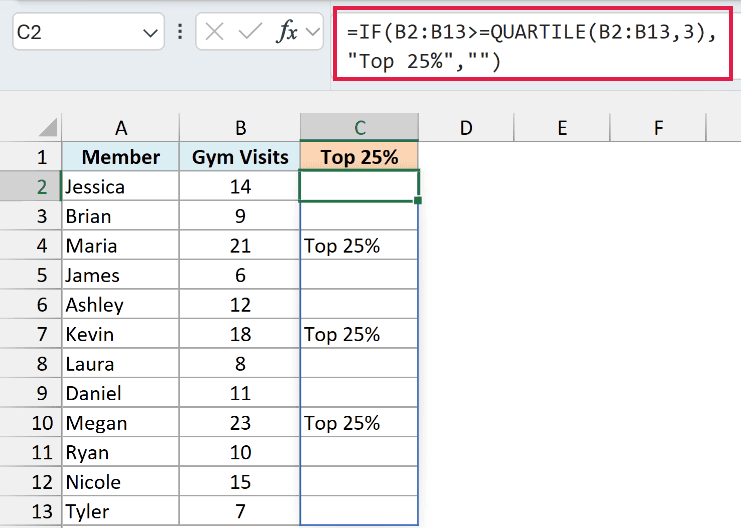Click Jessica's gym visits value 14
741x528 pixels.
[x=240, y=187]
